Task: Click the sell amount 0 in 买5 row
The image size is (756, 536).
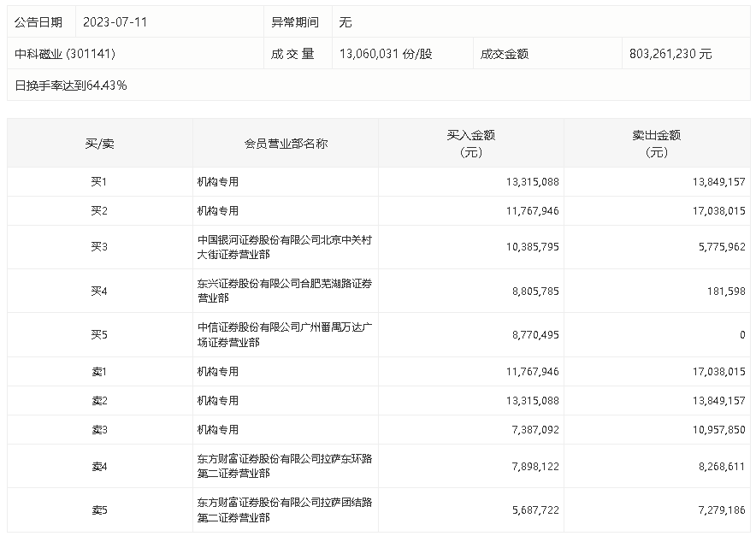Action: 742,334
